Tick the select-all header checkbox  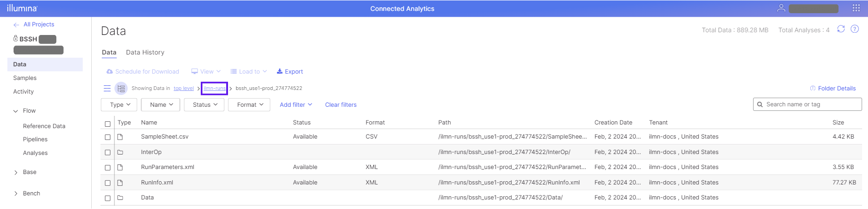tap(108, 124)
